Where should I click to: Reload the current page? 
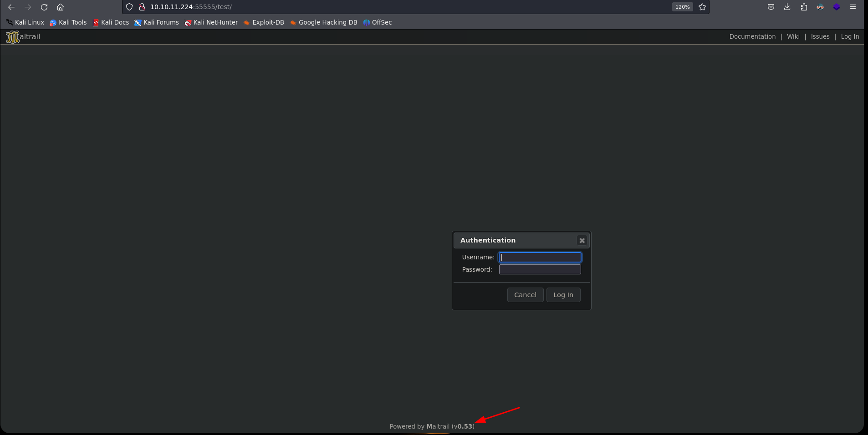click(x=44, y=7)
